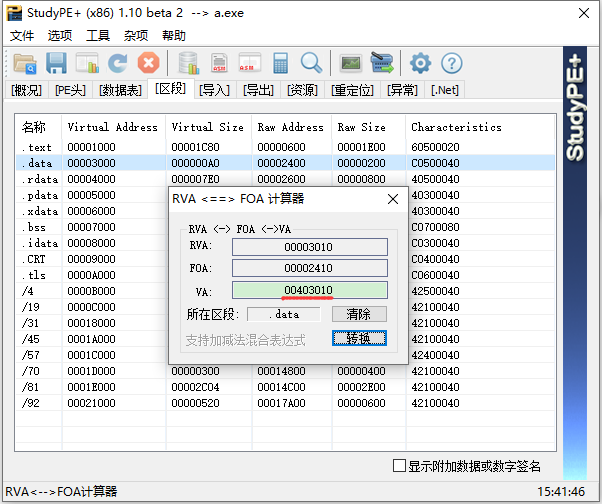The width and height of the screenshot is (602, 504).
Task: Click the Characteristics column header
Action: pos(480,127)
